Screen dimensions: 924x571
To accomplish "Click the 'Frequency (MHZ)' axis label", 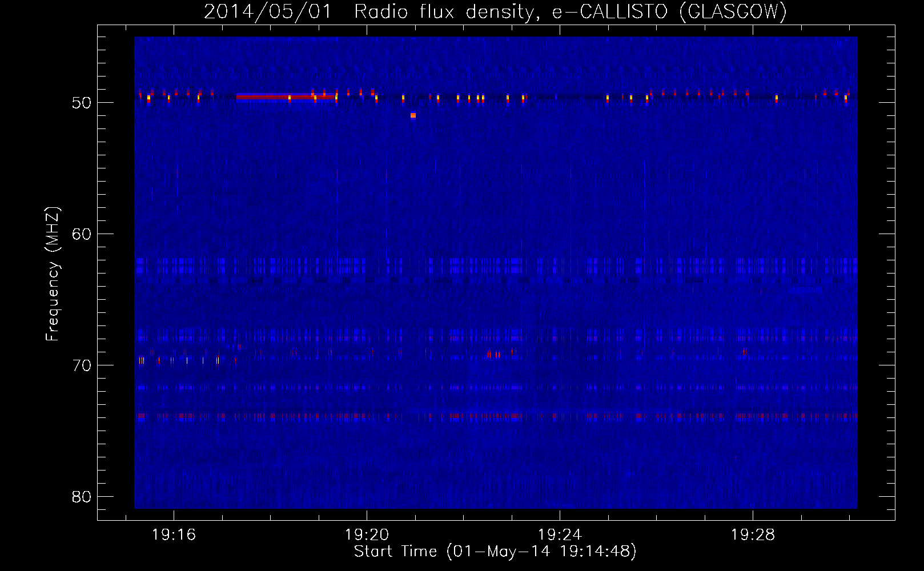I will click(x=53, y=274).
